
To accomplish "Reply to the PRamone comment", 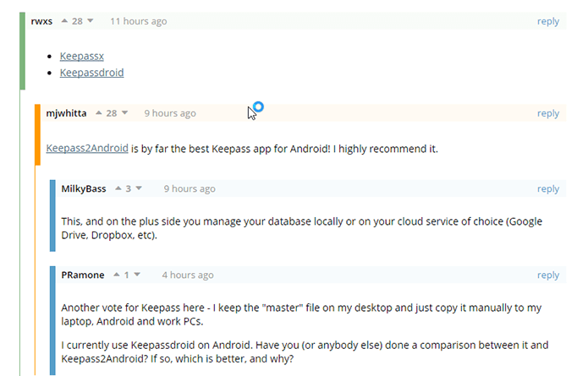I will (548, 275).
